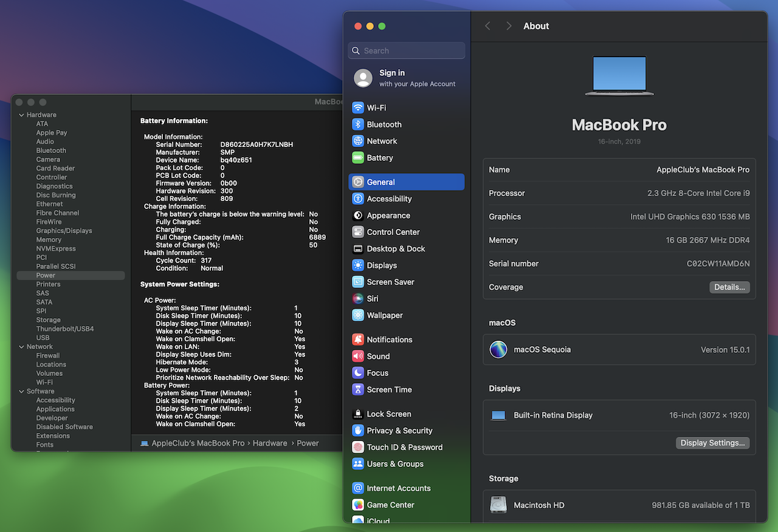Image resolution: width=778 pixels, height=532 pixels.
Task: Click the Internet Accounts @ icon
Action: [358, 488]
